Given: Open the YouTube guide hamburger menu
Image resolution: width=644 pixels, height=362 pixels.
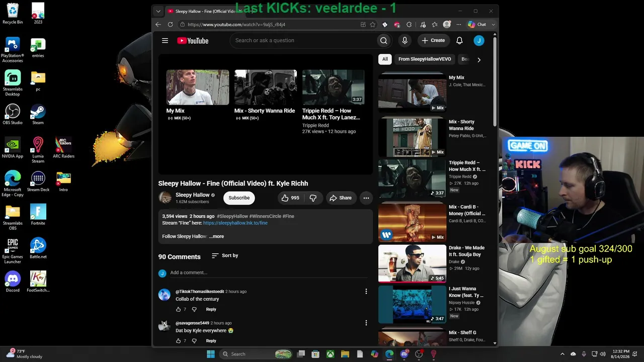Looking at the screenshot, I should pos(165,41).
